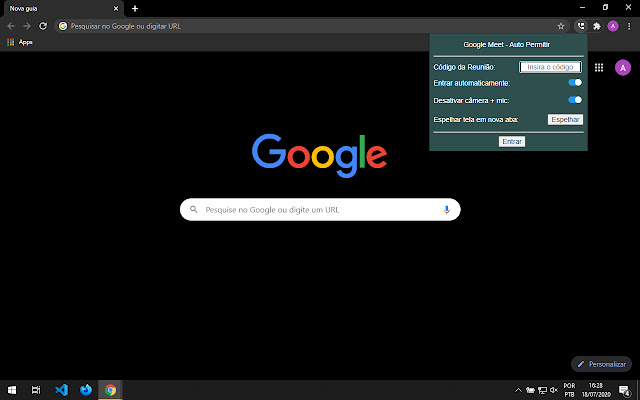The height and width of the screenshot is (400, 640).
Task: Open the taskbar clock showing 16:28
Action: [x=596, y=390]
